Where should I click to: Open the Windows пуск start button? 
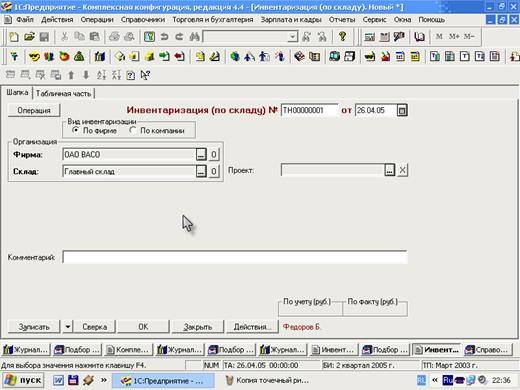[x=23, y=380]
